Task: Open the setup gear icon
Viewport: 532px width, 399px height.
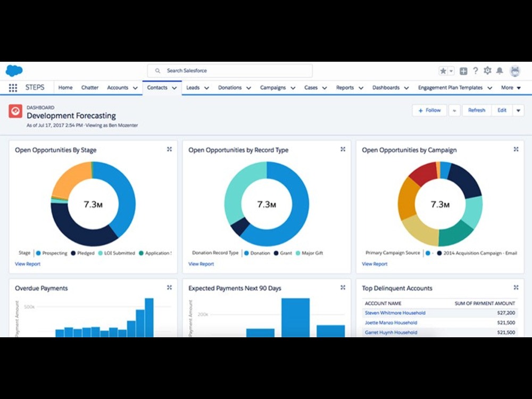Action: coord(487,71)
